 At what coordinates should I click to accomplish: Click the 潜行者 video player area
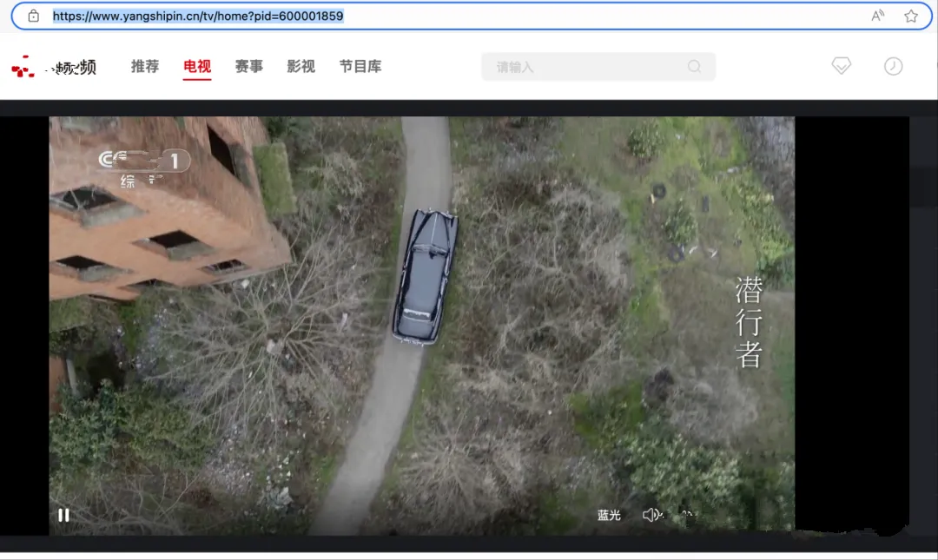tap(422, 326)
